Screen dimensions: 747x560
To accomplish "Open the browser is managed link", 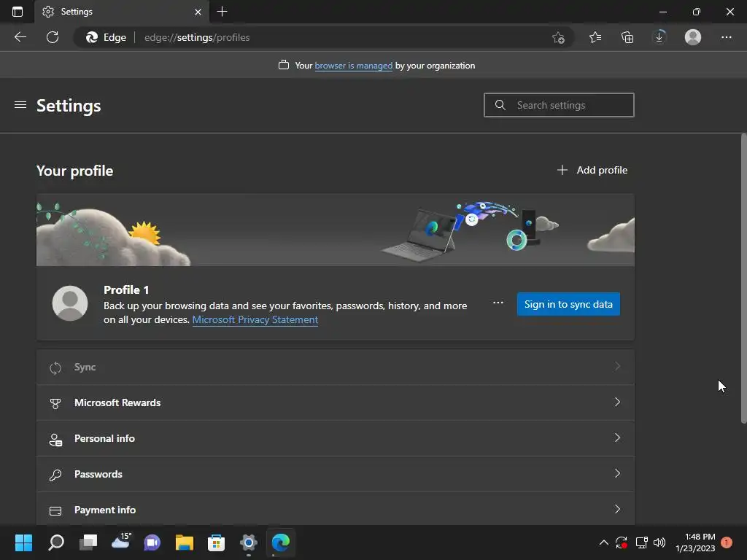I will click(x=354, y=66).
